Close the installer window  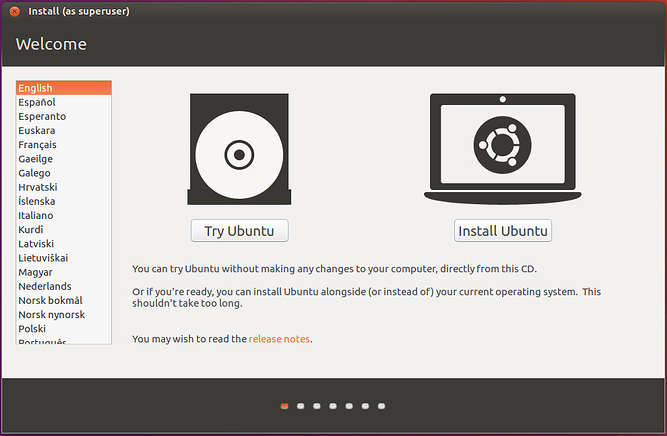coord(14,11)
